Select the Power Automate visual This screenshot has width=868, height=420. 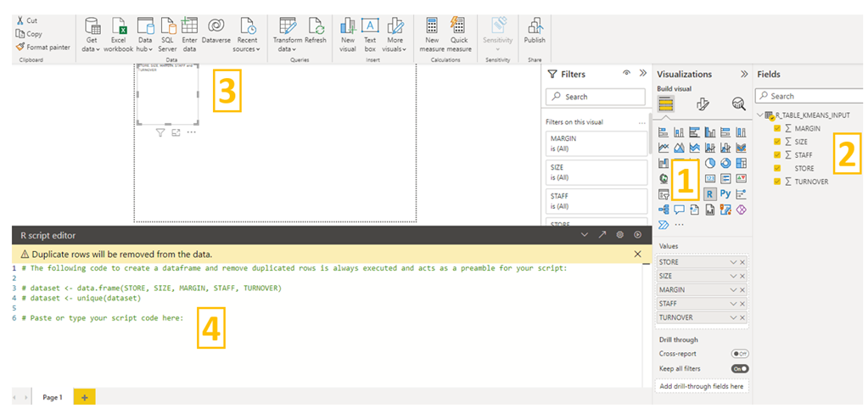coord(664,225)
